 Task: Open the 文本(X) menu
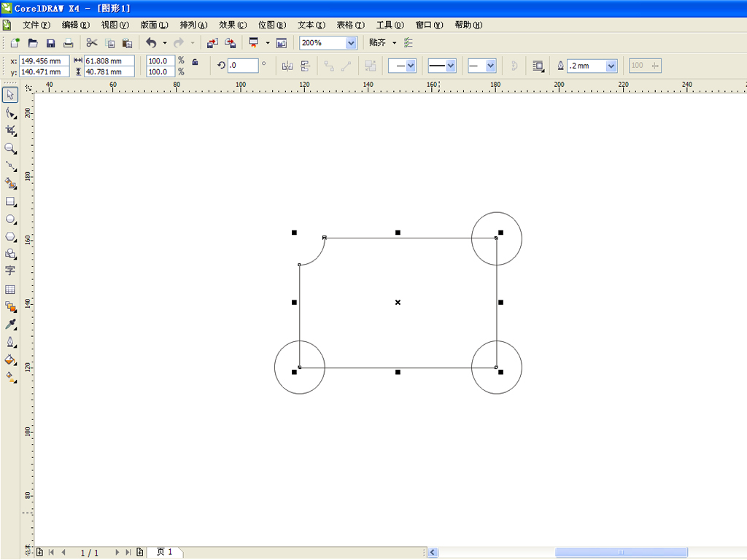click(311, 25)
